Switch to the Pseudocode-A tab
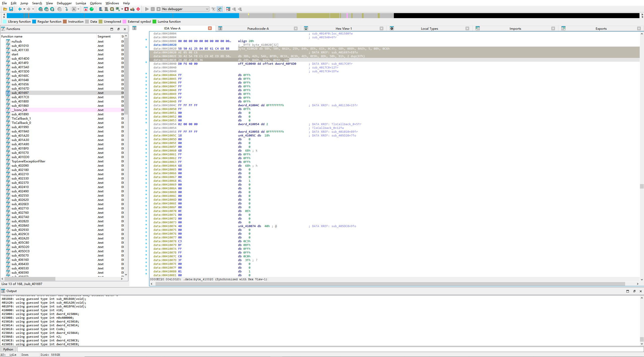 pos(258,28)
